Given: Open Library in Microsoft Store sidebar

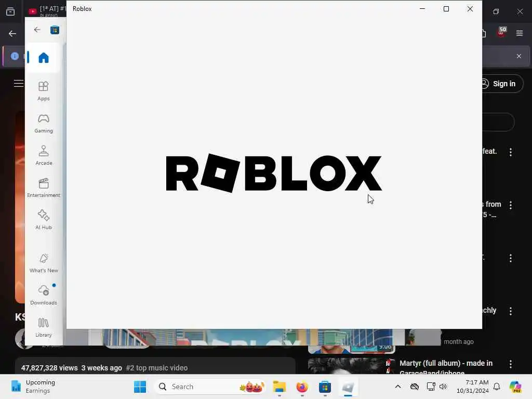Looking at the screenshot, I should [44, 327].
